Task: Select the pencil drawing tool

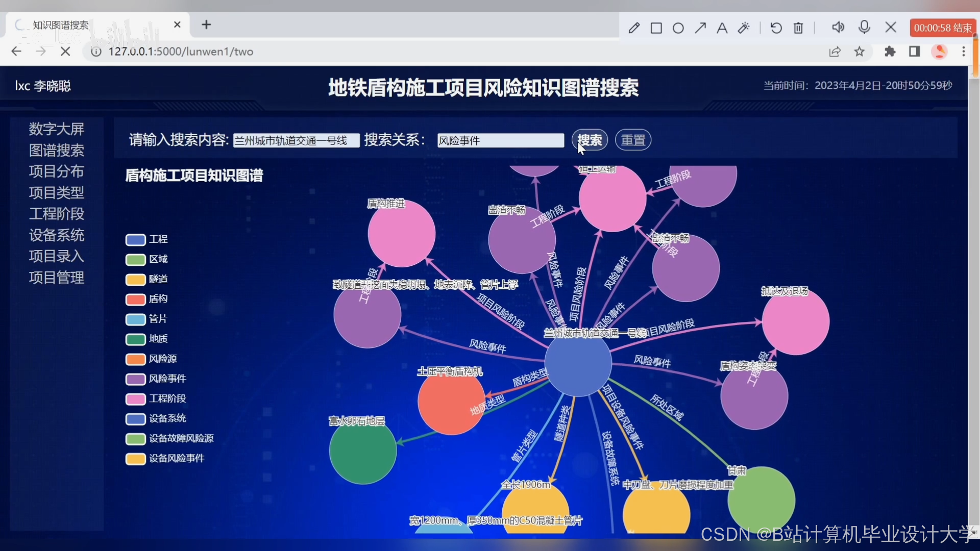Action: (634, 28)
